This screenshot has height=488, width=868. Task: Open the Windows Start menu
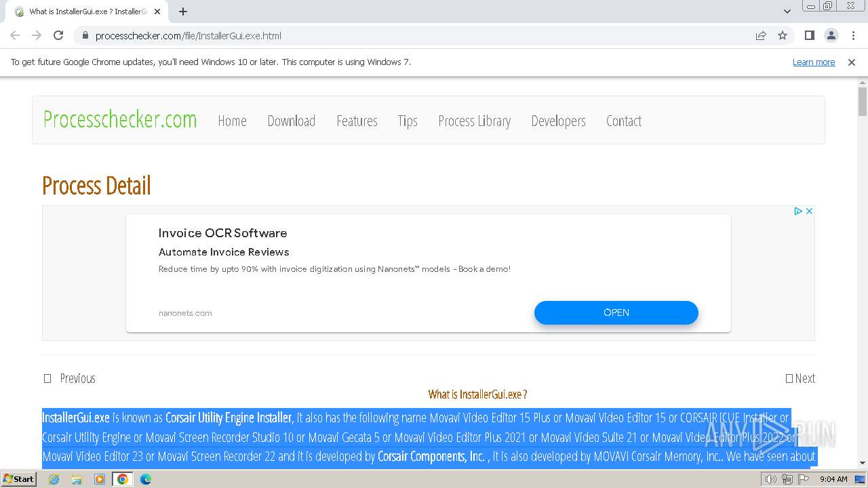19,479
